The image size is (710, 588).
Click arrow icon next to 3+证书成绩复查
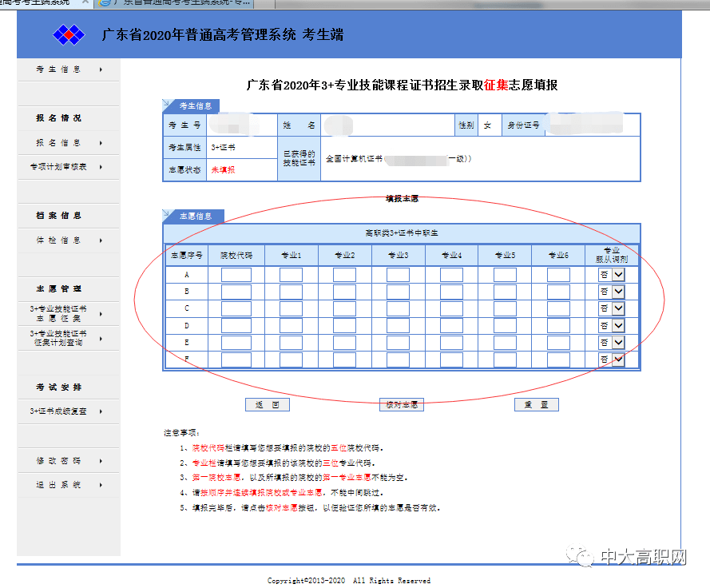(x=101, y=411)
